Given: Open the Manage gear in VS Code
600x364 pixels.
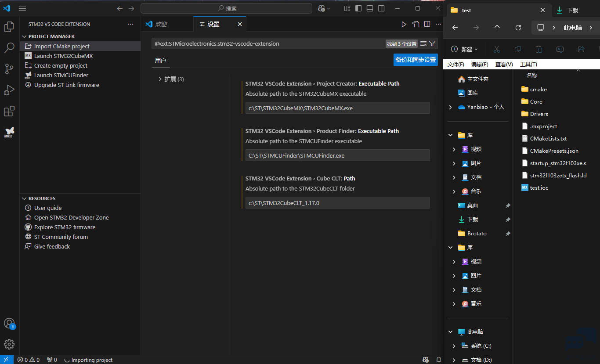Looking at the screenshot, I should click(9, 344).
